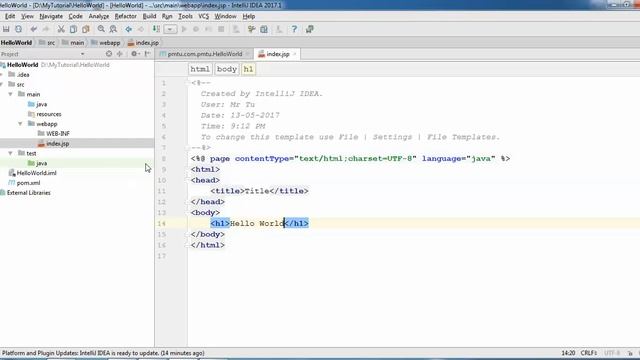Open Find with the magnifier icon
640x360 pixels.
[x=101, y=29]
